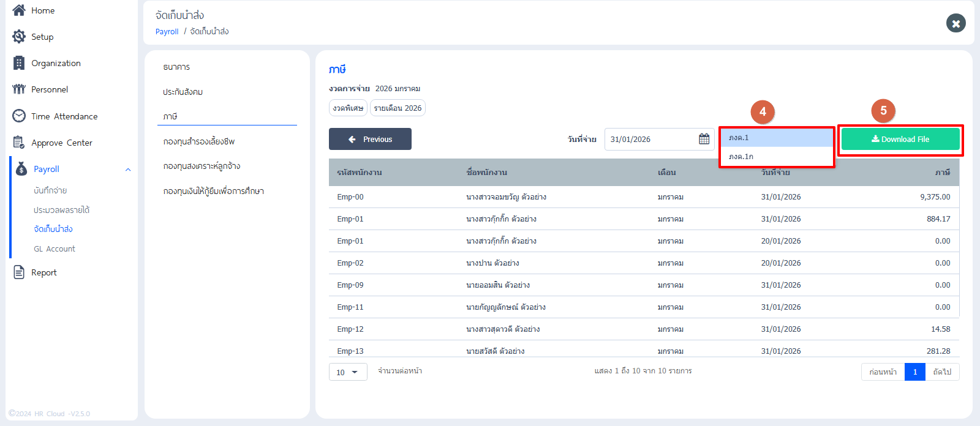Viewport: 980px width, 426px height.
Task: Open the ประกันสังคม section in side panel
Action: click(183, 92)
